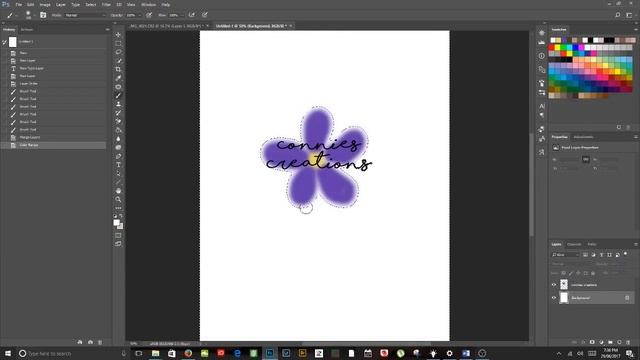Open the Layers panel menu

636,244
